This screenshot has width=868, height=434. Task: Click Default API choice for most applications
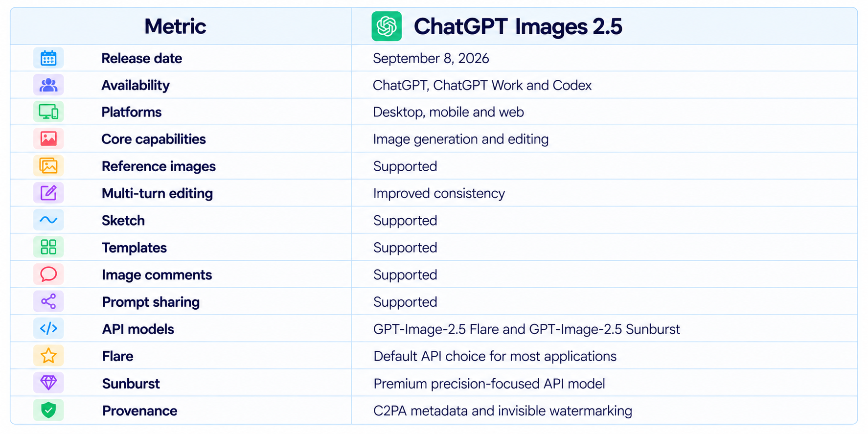tap(495, 356)
